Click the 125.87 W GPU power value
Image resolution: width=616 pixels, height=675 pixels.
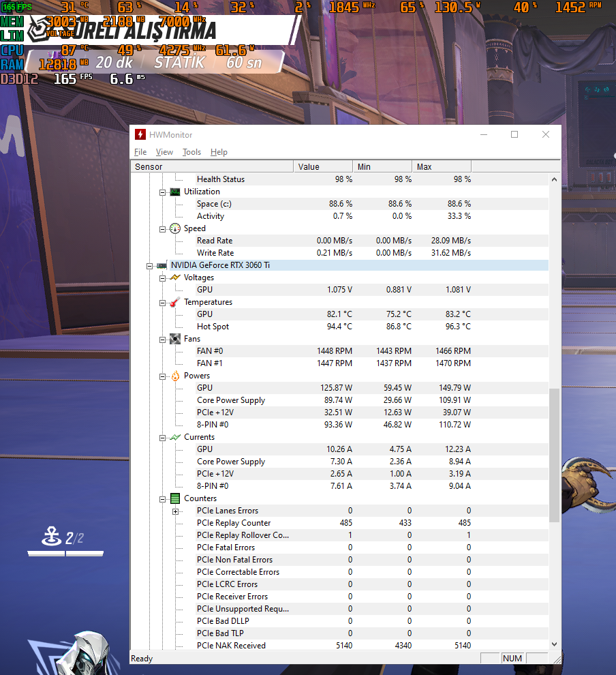coord(337,388)
